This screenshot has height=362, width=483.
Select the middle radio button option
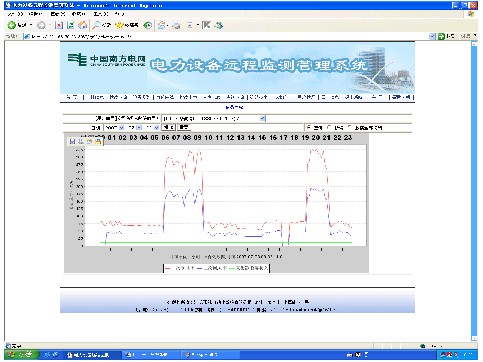(329, 127)
